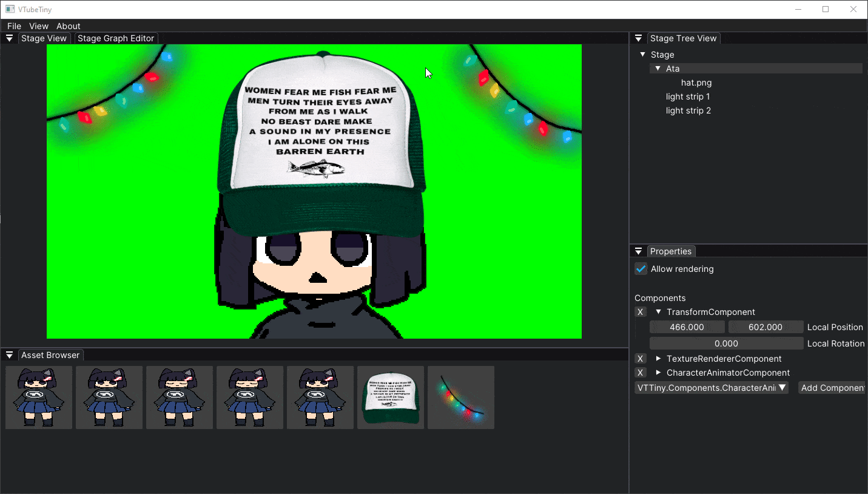Click the TextureRendererComponent label
The height and width of the screenshot is (494, 868).
coord(724,359)
